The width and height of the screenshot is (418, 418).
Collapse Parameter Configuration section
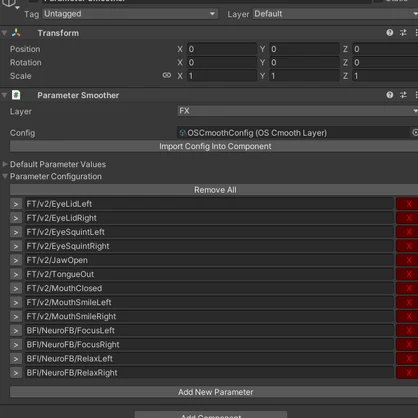5,176
